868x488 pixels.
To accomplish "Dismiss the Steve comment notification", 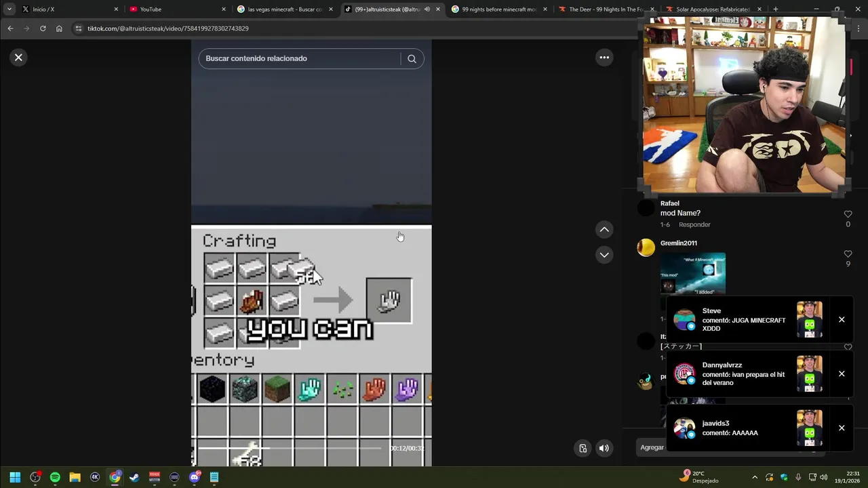I will point(842,320).
